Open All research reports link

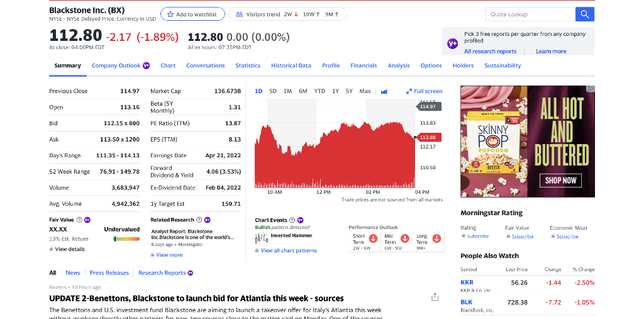[491, 52]
